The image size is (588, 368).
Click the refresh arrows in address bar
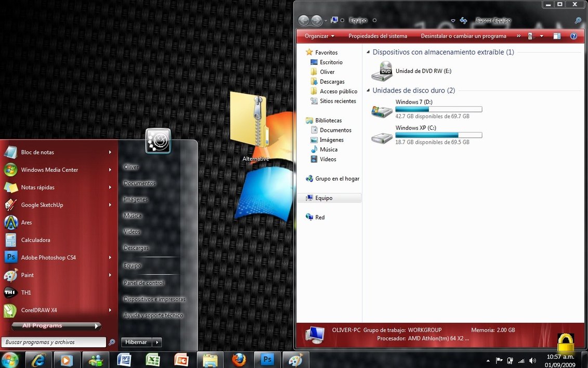(x=464, y=21)
